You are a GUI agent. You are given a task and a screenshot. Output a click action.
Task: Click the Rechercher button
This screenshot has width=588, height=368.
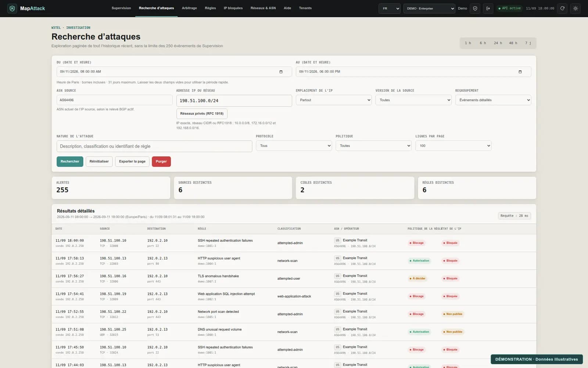[70, 162]
